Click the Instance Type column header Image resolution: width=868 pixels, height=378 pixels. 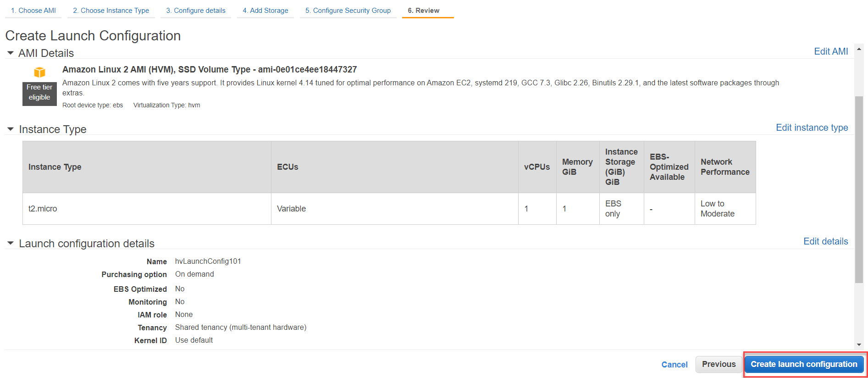click(x=147, y=167)
